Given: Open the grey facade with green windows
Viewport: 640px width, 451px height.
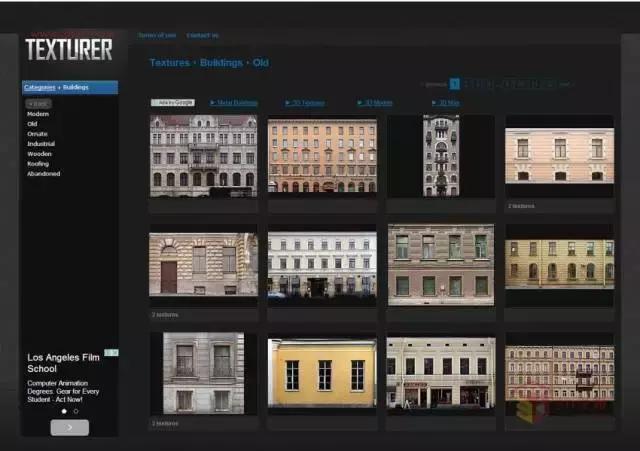Looking at the screenshot, I should coord(441,264).
